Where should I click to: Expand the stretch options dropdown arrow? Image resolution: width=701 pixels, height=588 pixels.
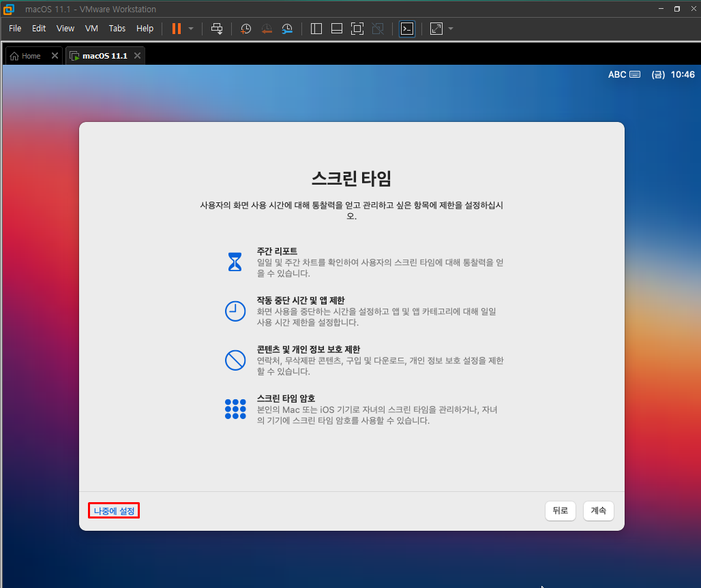click(451, 29)
